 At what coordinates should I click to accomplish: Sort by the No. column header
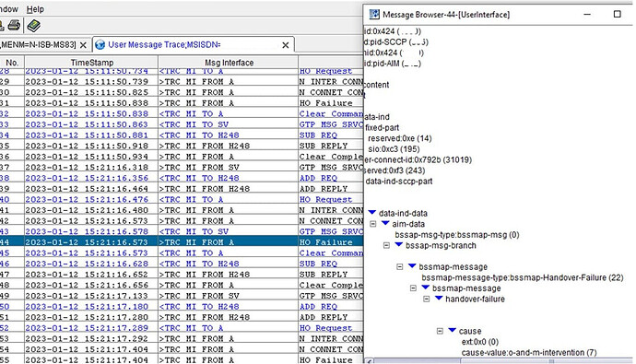(12, 63)
